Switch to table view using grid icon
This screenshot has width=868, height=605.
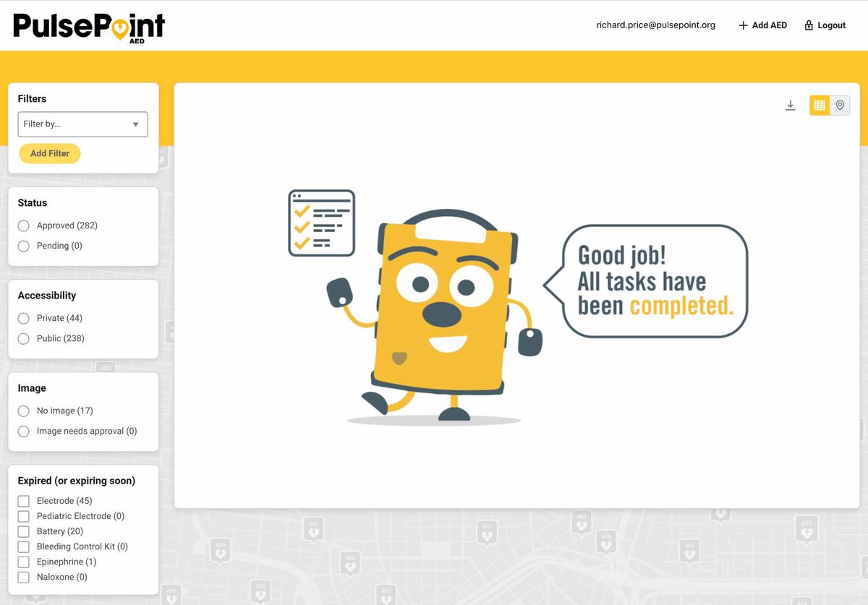click(819, 104)
